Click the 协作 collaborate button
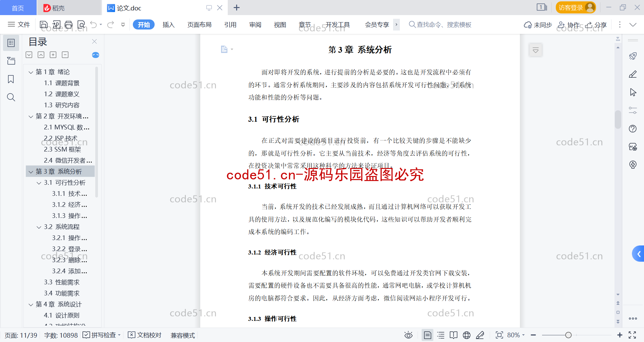Viewport: 644px width, 342px height. coord(569,24)
